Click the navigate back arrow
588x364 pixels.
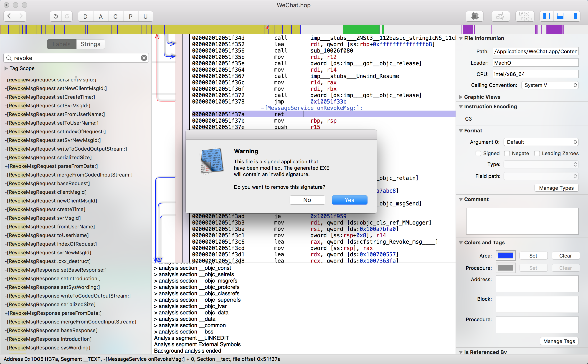click(x=9, y=16)
